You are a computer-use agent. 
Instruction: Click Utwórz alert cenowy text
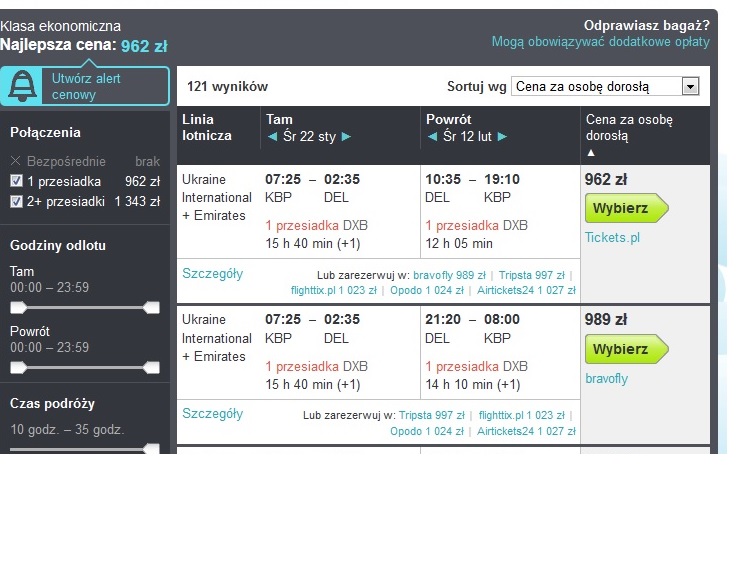86,87
